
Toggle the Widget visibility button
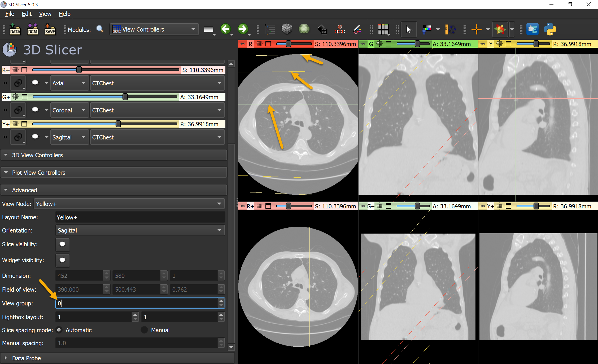[62, 260]
